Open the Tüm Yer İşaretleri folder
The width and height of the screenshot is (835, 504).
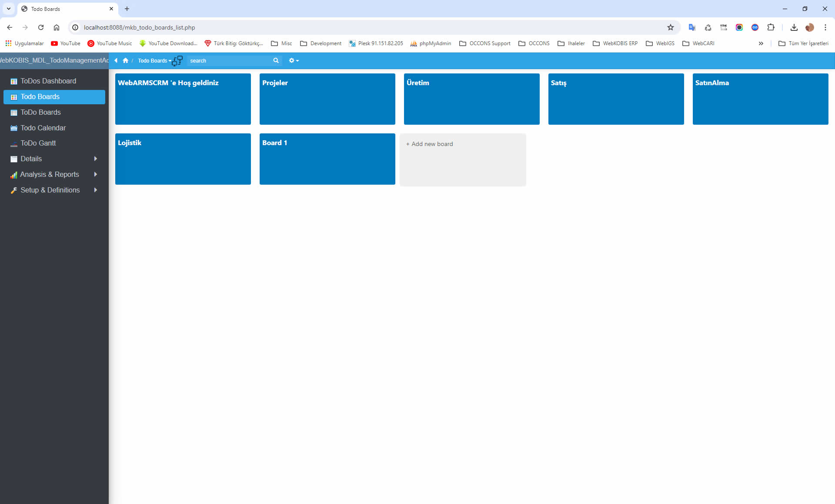tap(804, 43)
